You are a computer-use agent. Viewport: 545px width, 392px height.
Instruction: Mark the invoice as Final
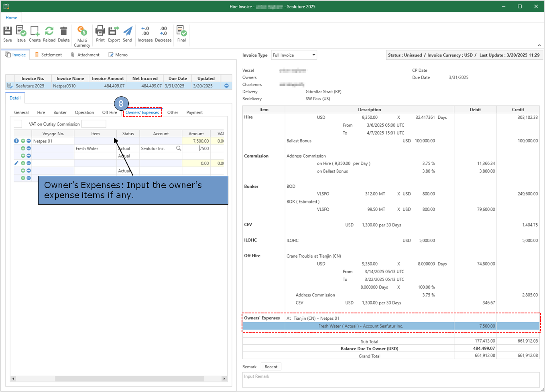click(x=181, y=34)
